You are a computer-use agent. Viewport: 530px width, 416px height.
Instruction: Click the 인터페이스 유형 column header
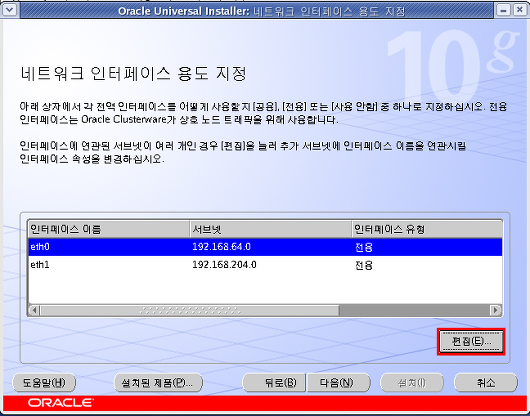pos(427,230)
